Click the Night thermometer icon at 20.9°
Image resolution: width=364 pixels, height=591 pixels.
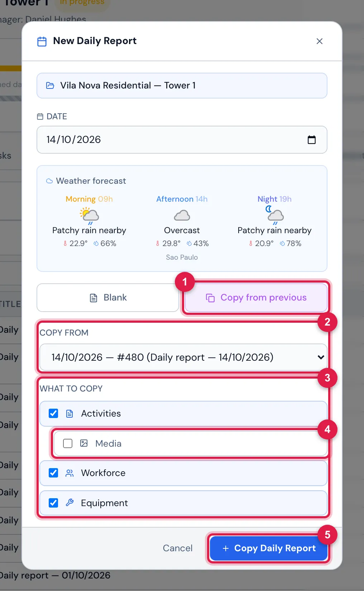point(251,244)
